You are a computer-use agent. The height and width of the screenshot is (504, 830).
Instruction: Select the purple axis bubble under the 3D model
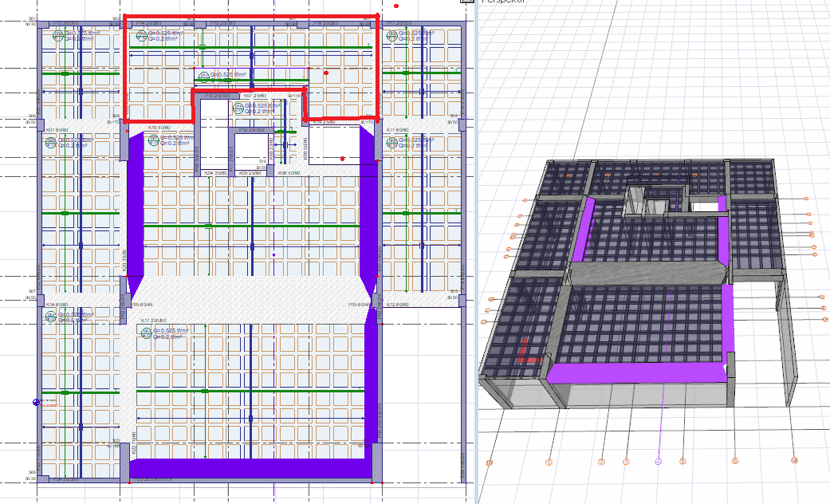point(658,462)
